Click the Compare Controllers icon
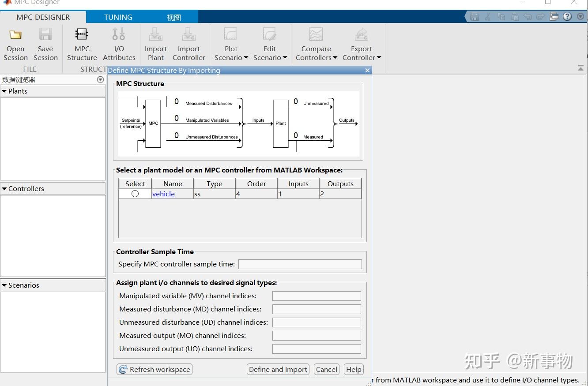Screen dimensions: 588x386 (x=316, y=34)
